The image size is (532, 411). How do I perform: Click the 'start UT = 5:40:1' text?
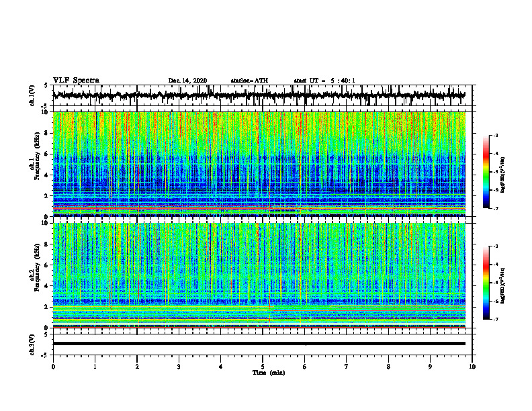324,81
